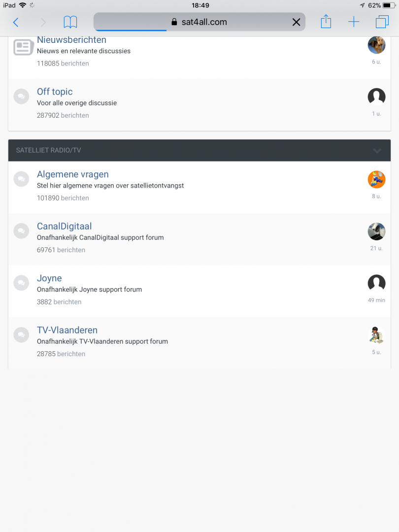Show all open tabs icon
Screen dimensions: 399x532
coord(382,22)
